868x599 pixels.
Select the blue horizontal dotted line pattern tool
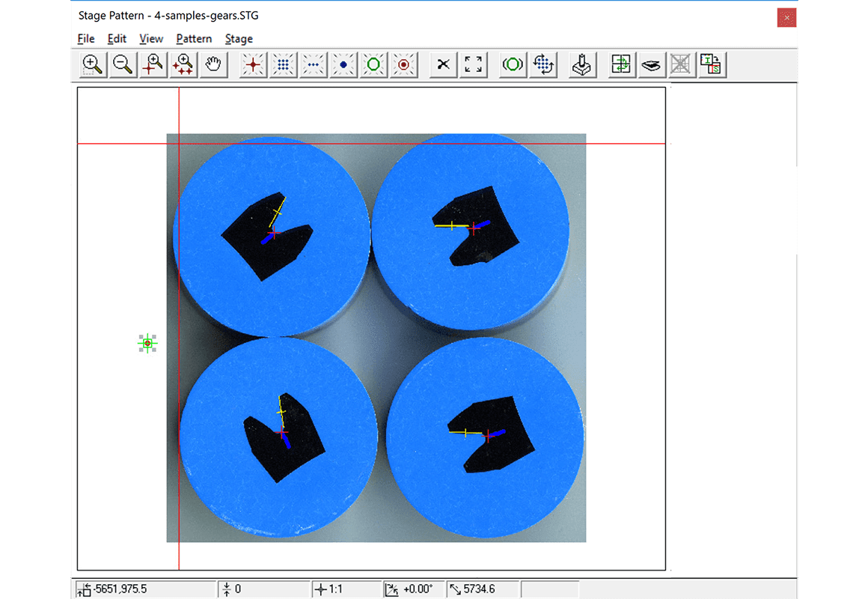click(x=314, y=65)
